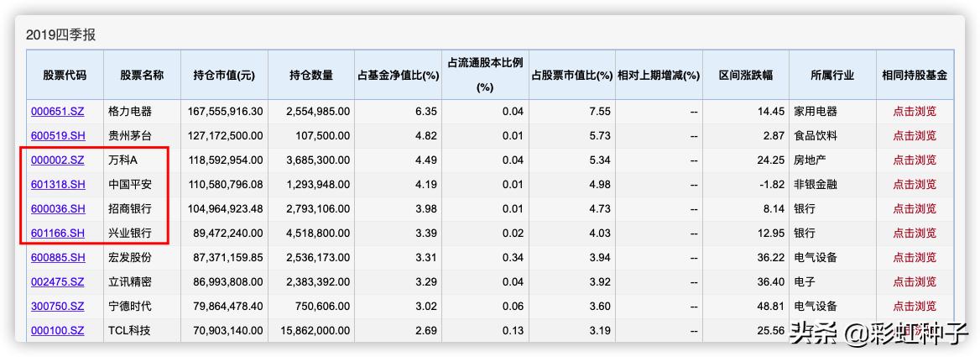Click the 持仓数量 column header

310,75
